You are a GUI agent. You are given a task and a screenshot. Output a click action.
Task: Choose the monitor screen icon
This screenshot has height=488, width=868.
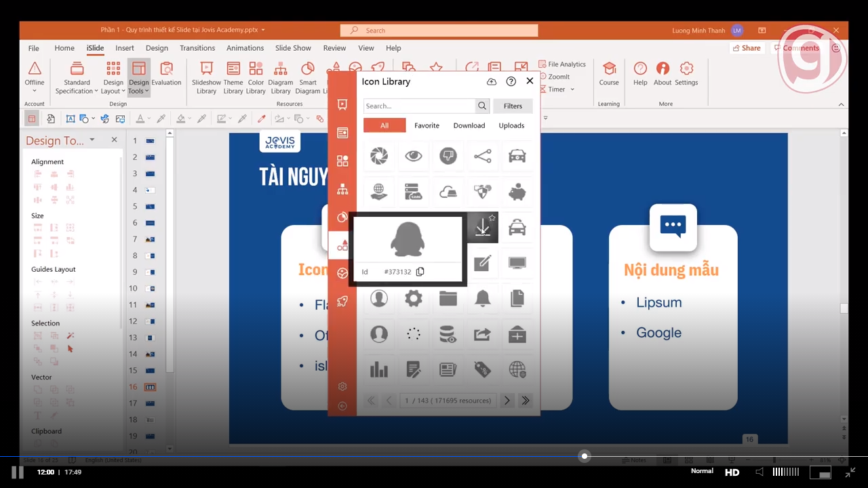517,263
